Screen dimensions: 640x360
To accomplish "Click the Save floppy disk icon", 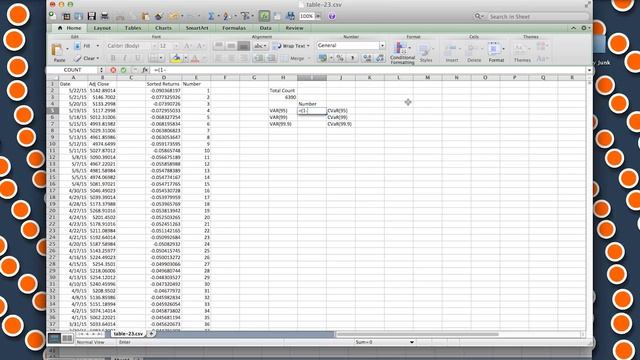I will [91, 16].
